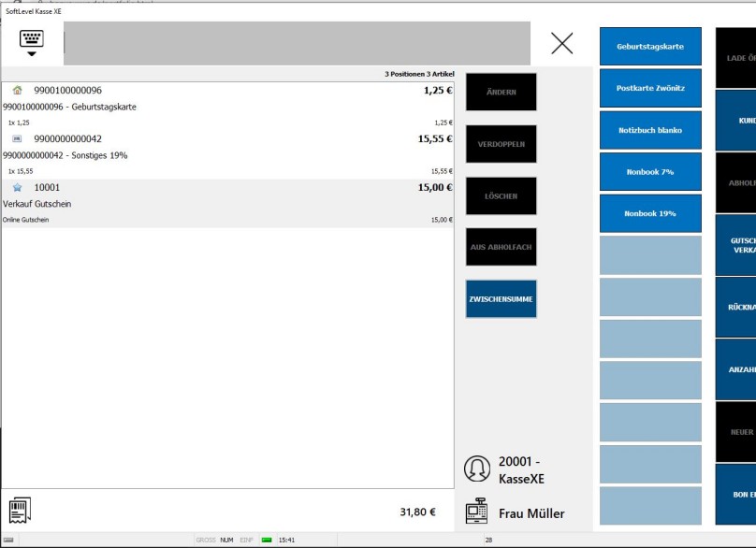Click the star icon beside voucher 10001
The height and width of the screenshot is (548, 756).
(x=18, y=188)
